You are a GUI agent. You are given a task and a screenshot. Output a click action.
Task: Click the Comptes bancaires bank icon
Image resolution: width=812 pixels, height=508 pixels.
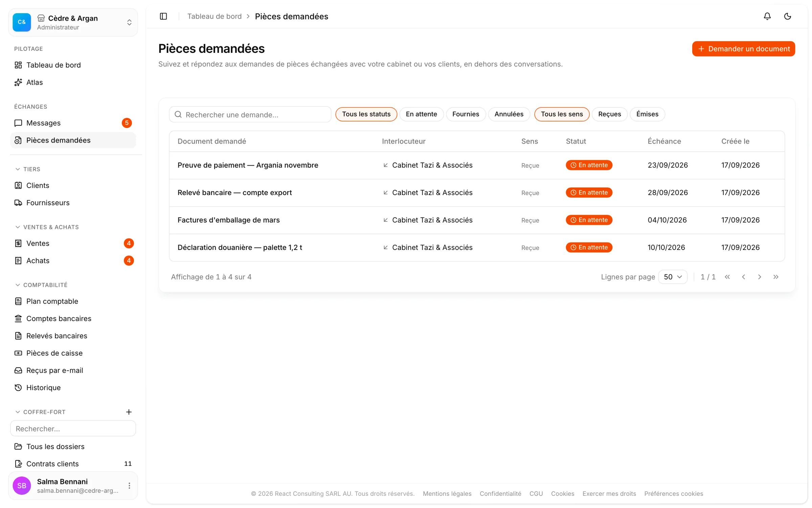pos(18,319)
